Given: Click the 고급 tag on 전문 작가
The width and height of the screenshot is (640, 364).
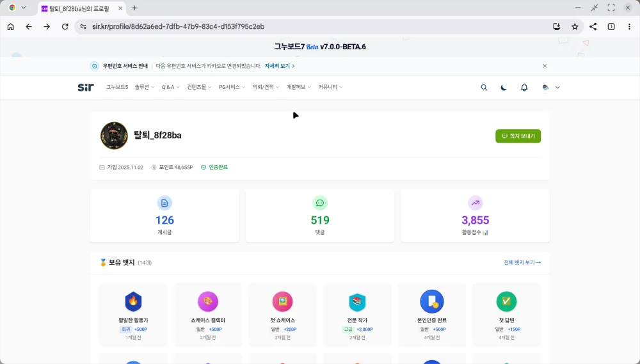Looking at the screenshot, I should (x=348, y=329).
